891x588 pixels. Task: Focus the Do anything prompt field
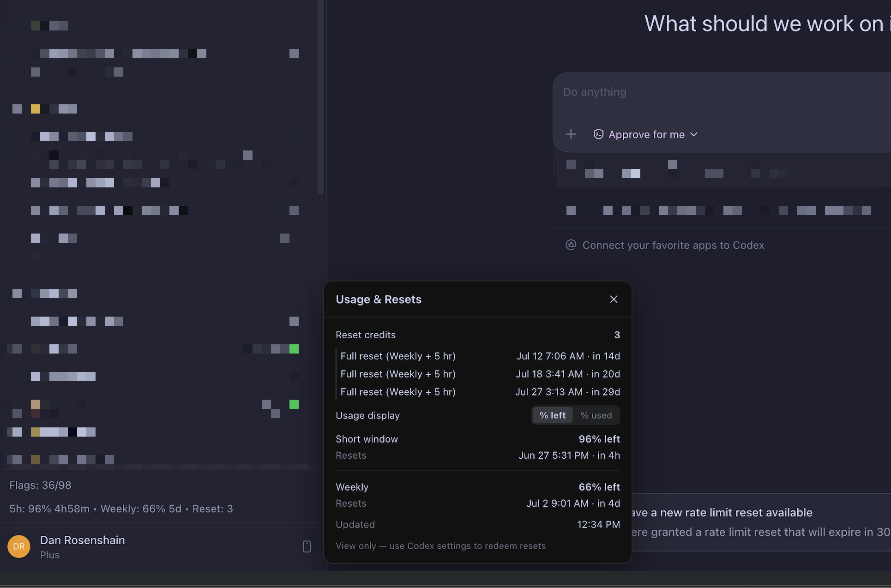(722, 92)
